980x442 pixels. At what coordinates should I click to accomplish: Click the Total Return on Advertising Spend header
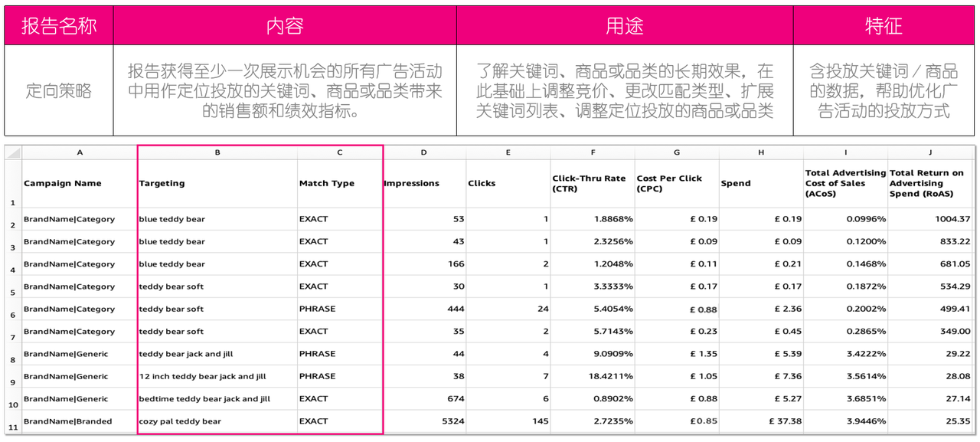coord(930,184)
